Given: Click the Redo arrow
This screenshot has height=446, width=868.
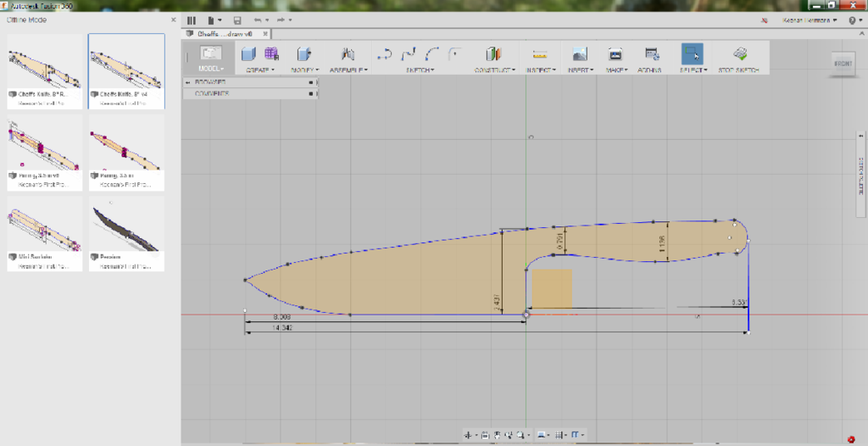Looking at the screenshot, I should point(281,20).
